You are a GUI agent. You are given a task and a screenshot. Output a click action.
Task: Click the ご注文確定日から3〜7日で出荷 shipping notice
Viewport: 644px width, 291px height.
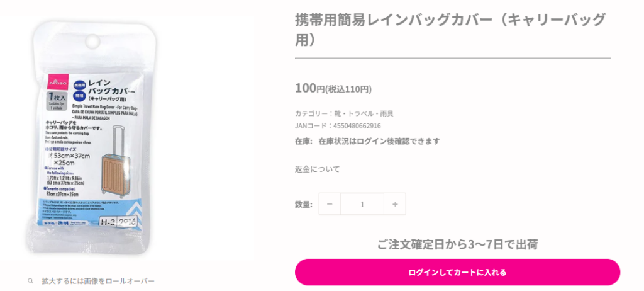point(457,244)
